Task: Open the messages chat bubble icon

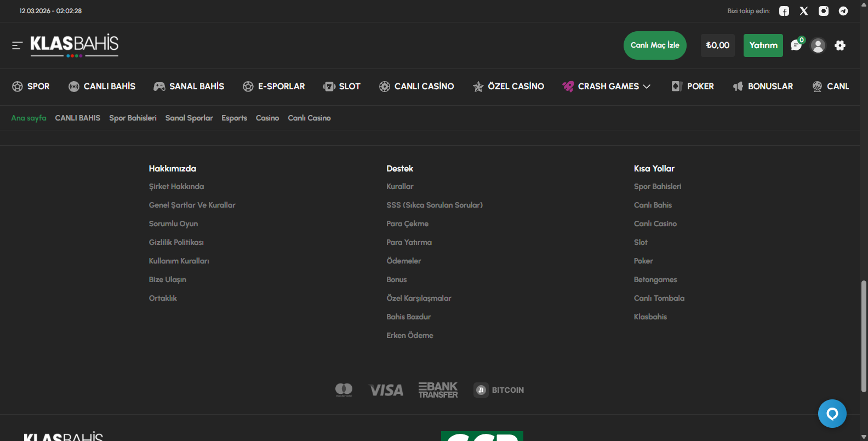Action: pos(796,45)
